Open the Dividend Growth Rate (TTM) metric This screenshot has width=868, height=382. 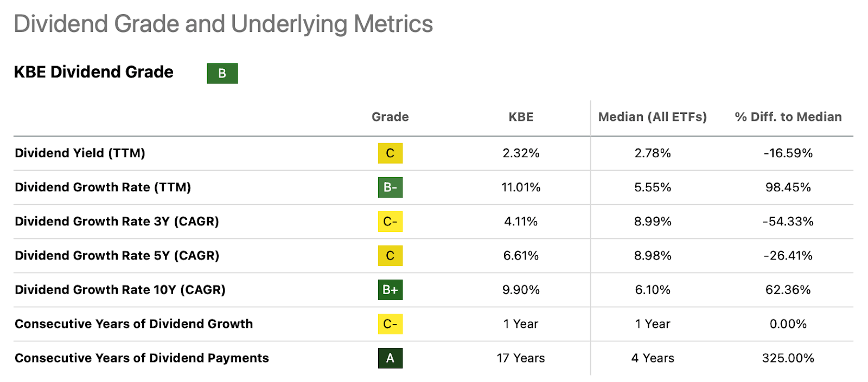coord(103,187)
